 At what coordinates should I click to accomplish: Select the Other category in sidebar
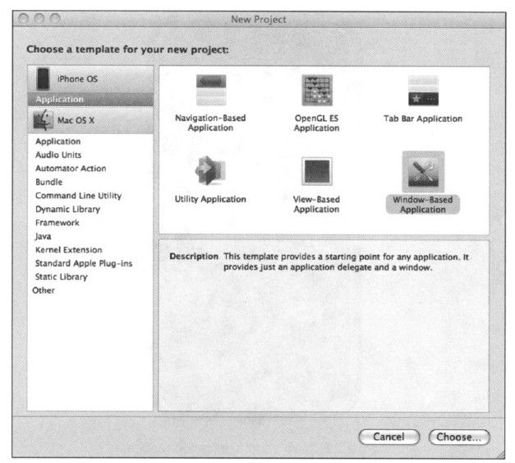coord(43,290)
